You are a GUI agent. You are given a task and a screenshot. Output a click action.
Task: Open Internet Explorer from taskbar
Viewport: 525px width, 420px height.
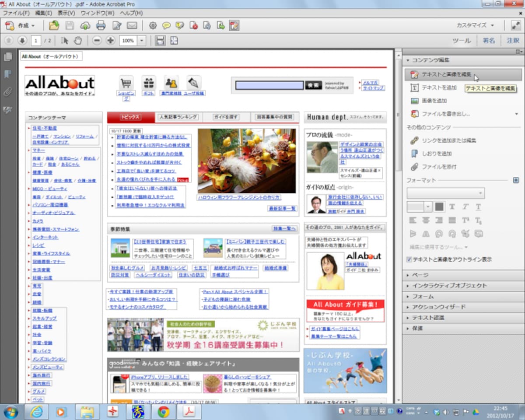click(x=36, y=412)
